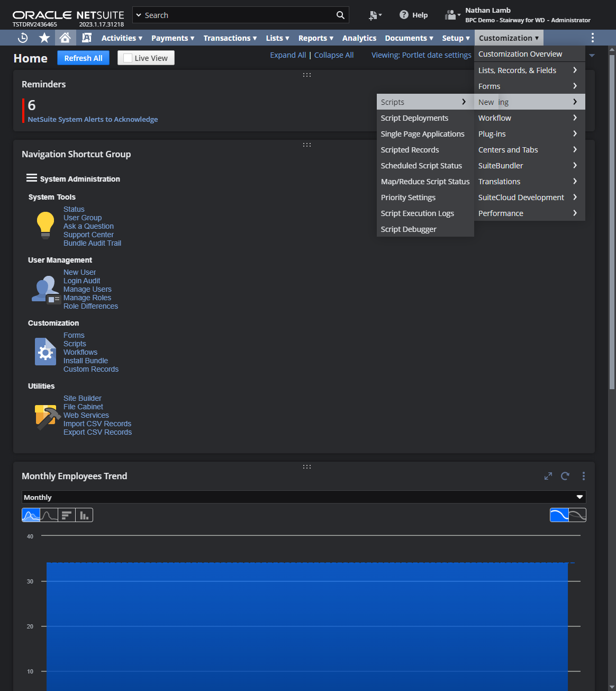Expand the Activities menu

point(122,38)
